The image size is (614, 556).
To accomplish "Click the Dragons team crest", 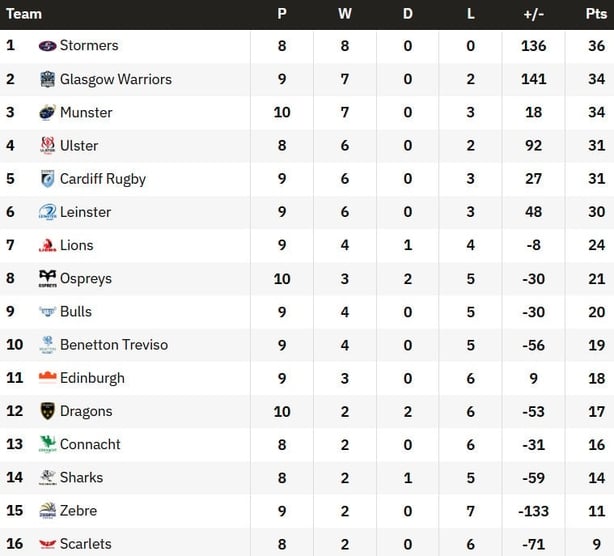I will (x=47, y=411).
